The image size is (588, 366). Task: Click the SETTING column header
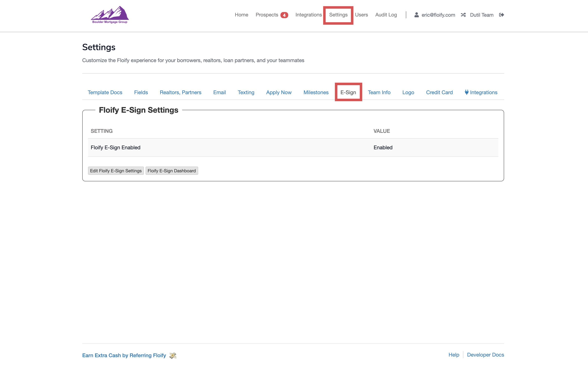tap(101, 131)
